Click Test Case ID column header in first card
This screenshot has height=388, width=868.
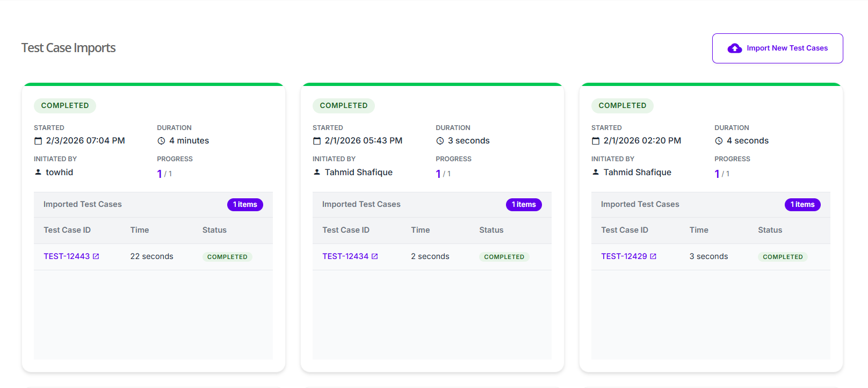click(67, 230)
